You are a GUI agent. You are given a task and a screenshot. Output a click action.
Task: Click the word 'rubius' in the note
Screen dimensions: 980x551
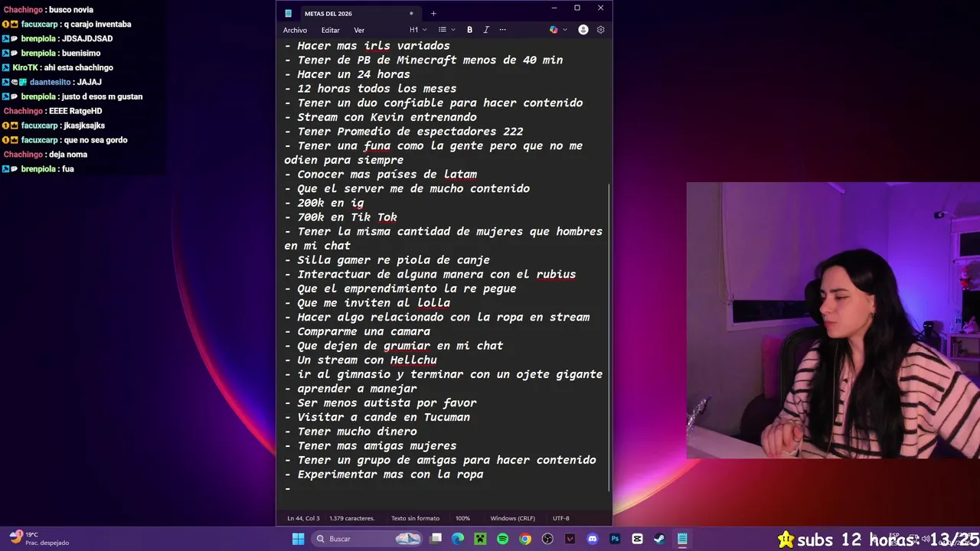556,274
